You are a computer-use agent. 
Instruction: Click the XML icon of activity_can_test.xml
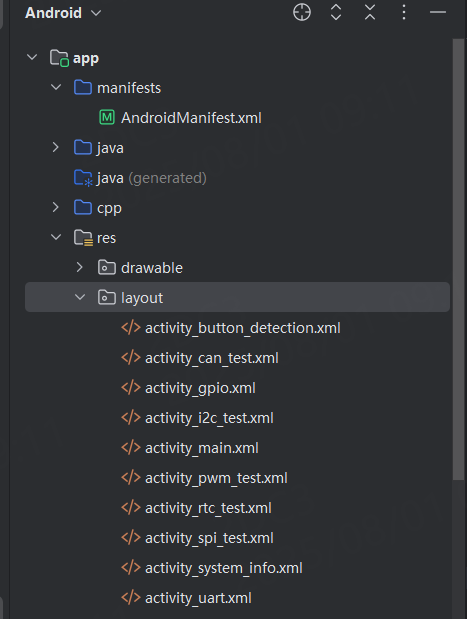click(131, 357)
